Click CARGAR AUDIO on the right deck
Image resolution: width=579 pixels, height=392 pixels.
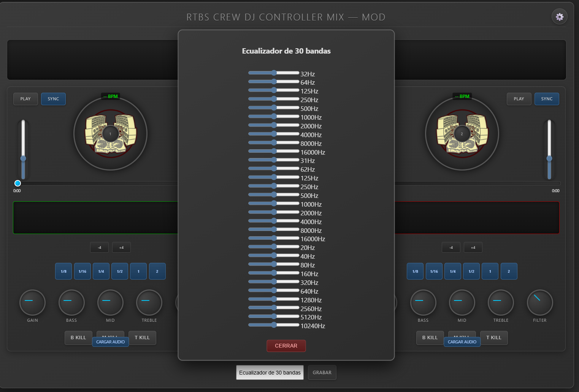pos(462,341)
